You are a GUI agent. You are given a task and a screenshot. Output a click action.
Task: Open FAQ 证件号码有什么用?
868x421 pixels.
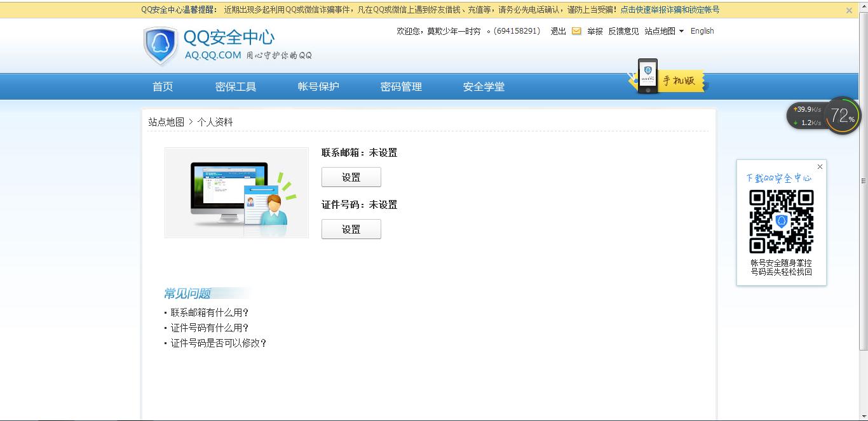click(x=210, y=328)
